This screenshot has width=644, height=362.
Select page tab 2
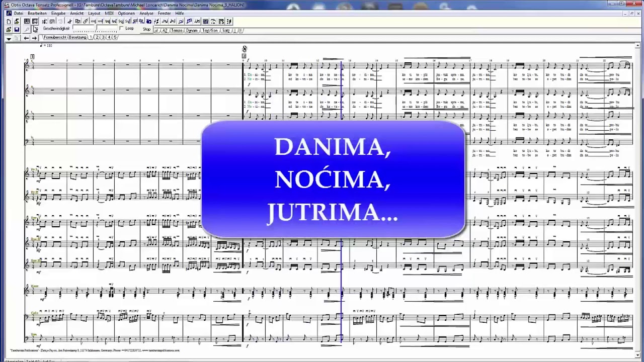pos(97,38)
